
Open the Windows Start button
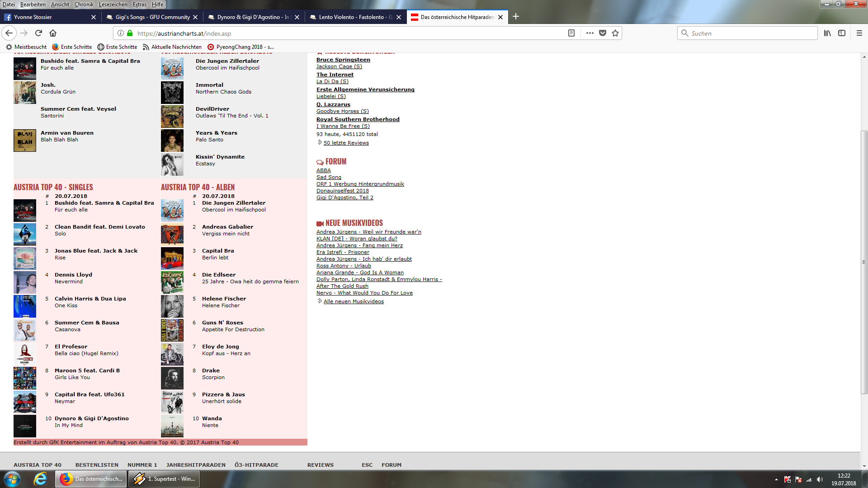[x=12, y=479]
